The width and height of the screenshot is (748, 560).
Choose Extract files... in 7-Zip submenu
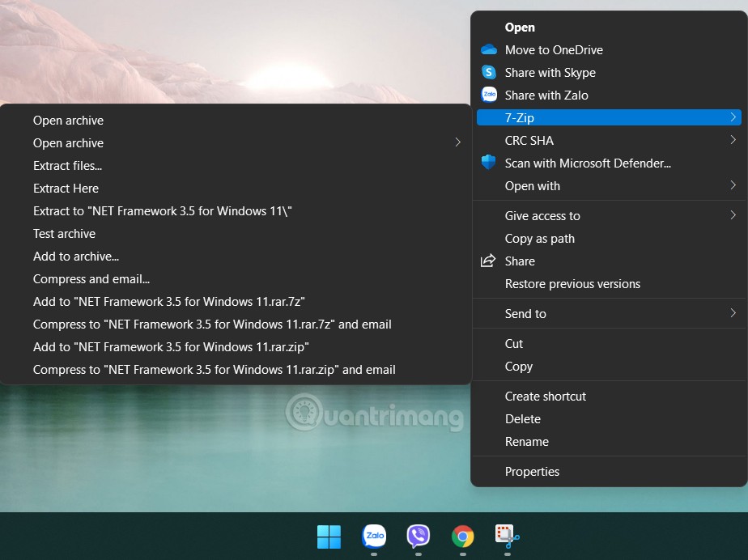point(236,166)
